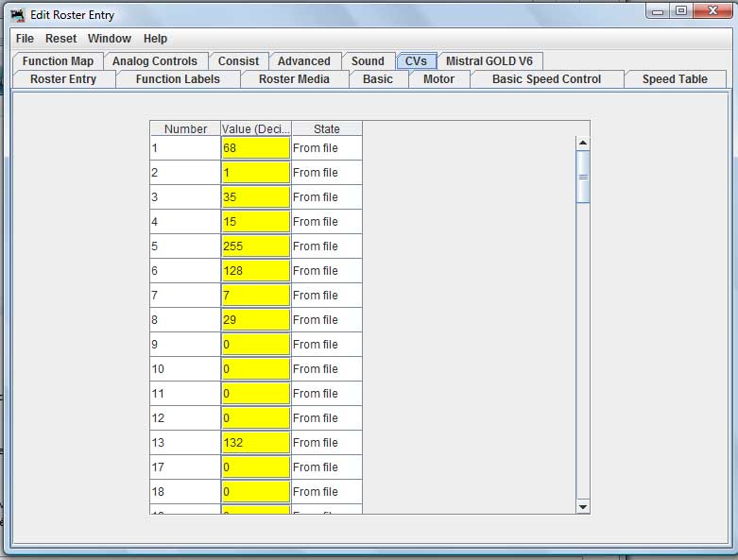The width and height of the screenshot is (738, 560).
Task: Edit CV 1 value field showing 68
Action: [x=255, y=148]
